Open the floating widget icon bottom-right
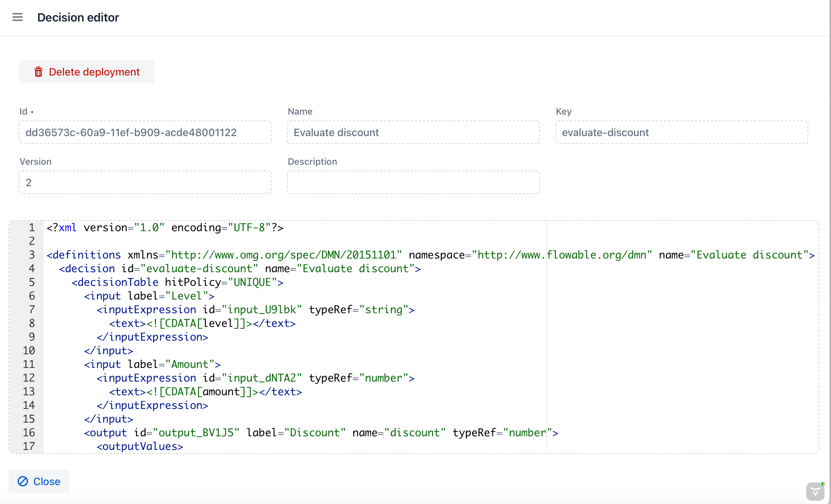This screenshot has width=831, height=504. [x=815, y=492]
